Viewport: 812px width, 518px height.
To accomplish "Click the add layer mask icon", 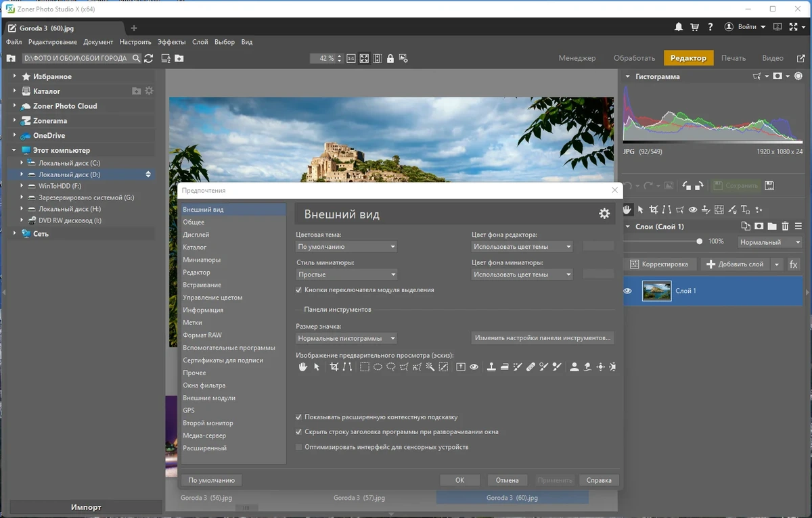I will [x=759, y=227].
